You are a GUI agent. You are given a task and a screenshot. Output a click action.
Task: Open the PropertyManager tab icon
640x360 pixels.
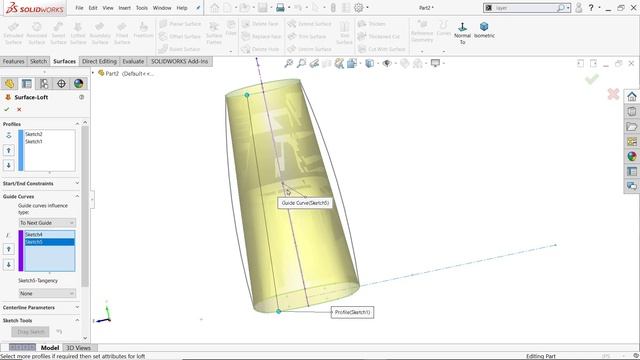tap(27, 83)
